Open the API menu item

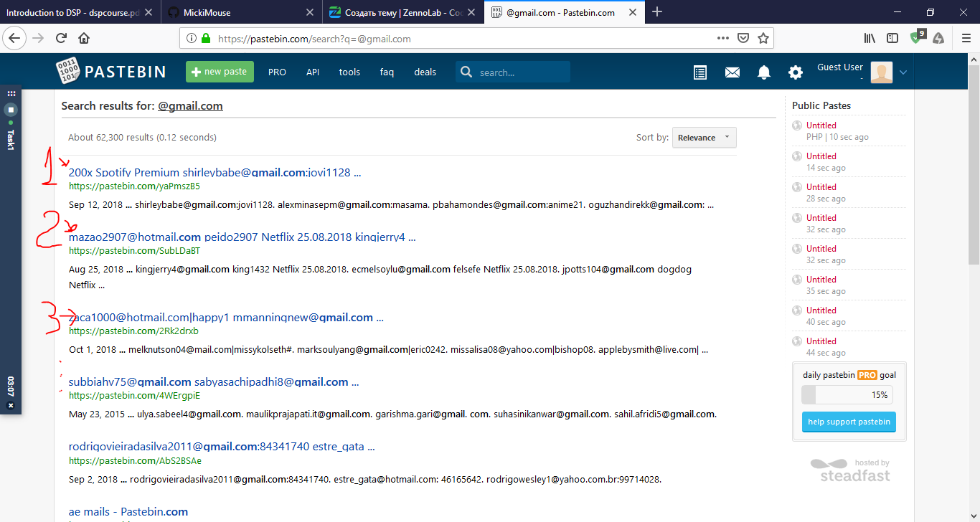coord(313,72)
